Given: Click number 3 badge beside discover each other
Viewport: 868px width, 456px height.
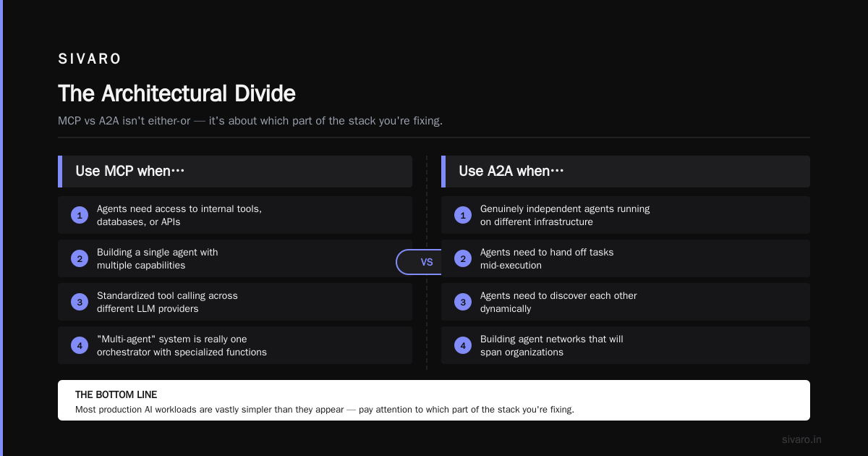Looking at the screenshot, I should tap(463, 302).
